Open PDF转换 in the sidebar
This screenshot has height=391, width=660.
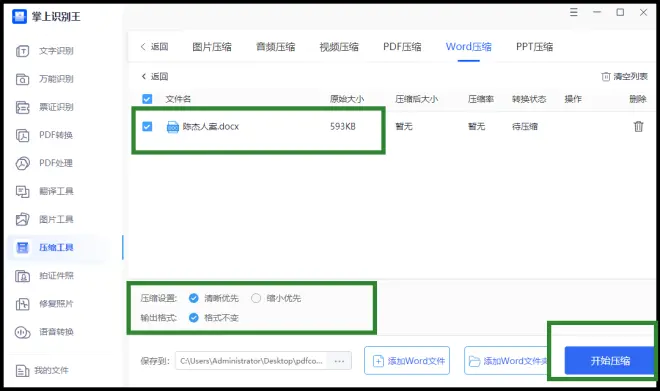[45, 135]
